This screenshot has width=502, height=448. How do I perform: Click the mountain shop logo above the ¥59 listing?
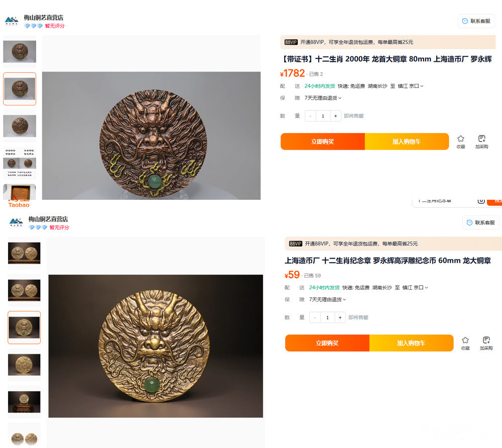(x=17, y=222)
